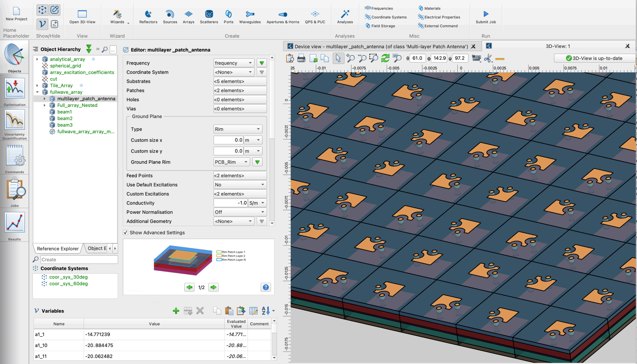Click the Submit Job play icon
This screenshot has height=364, width=637.
(x=485, y=14)
